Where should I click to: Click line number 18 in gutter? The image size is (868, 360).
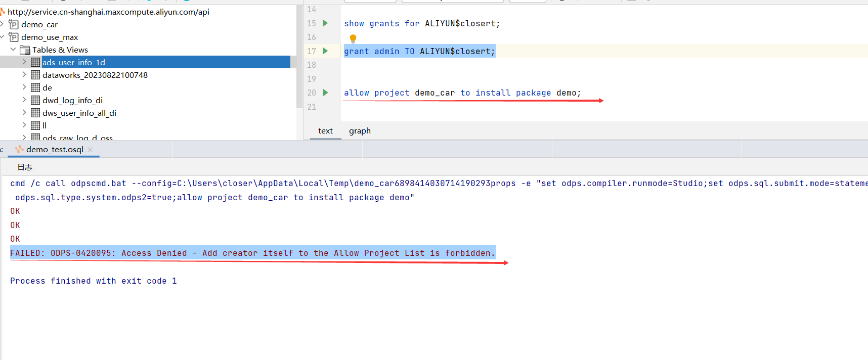pyautogui.click(x=312, y=65)
